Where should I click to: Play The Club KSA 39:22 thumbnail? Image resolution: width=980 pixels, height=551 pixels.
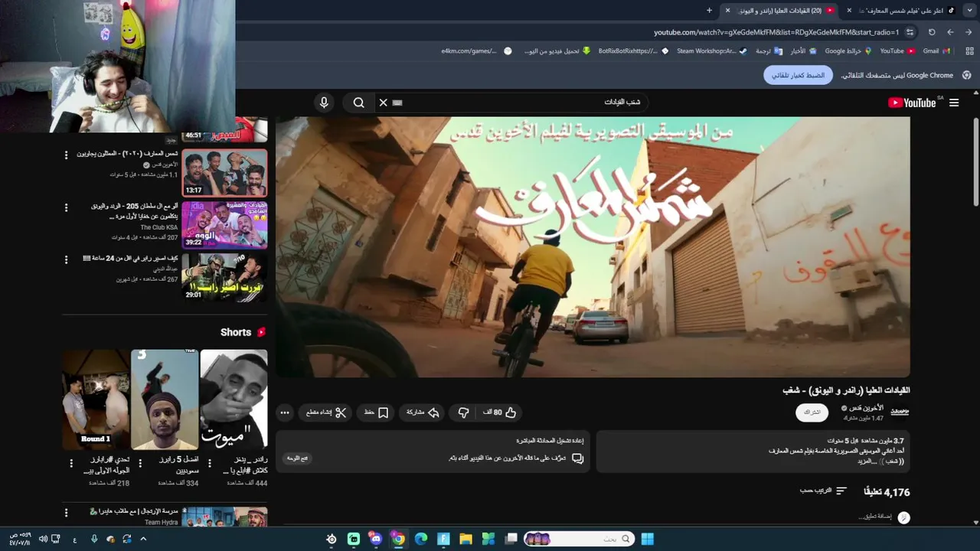[224, 225]
